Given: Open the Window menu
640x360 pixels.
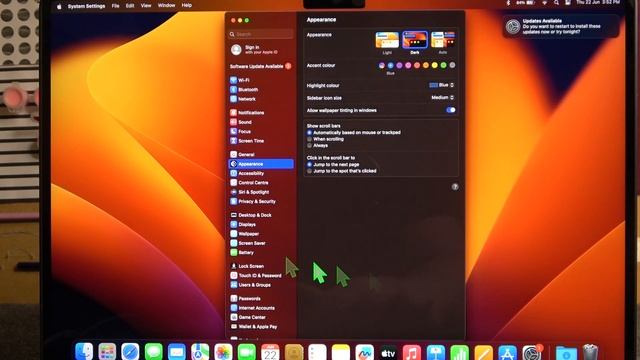Looking at the screenshot, I should pos(166,5).
